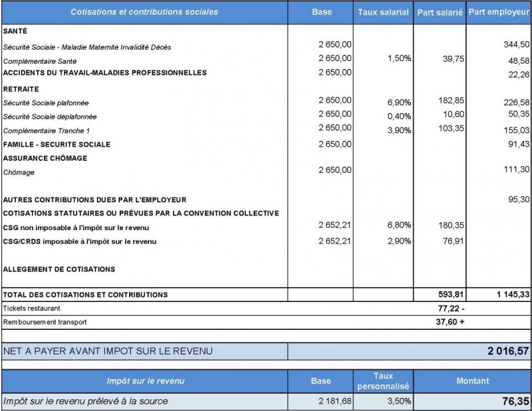
Task: Select 'COTISATIONS STATUTAIRES OU PRÉVUES PAR LA CONVENTION COLLECTIVE'
Action: pyautogui.click(x=141, y=213)
